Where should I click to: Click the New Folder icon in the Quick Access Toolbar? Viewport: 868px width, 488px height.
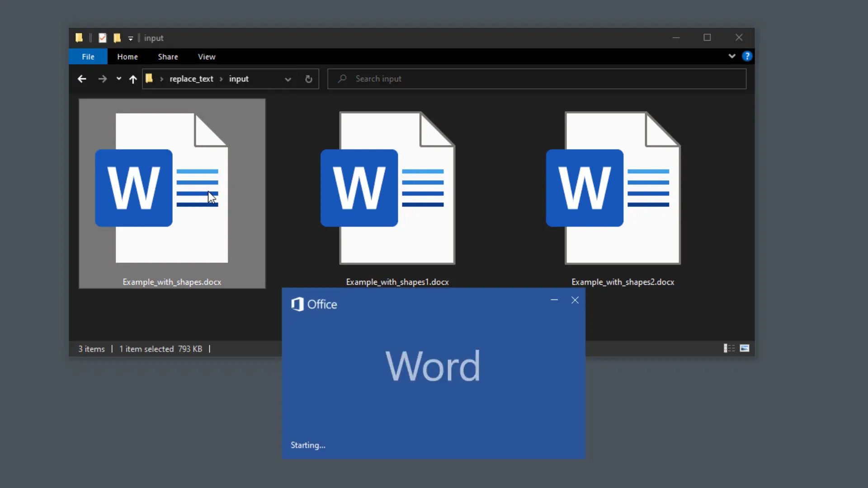117,38
